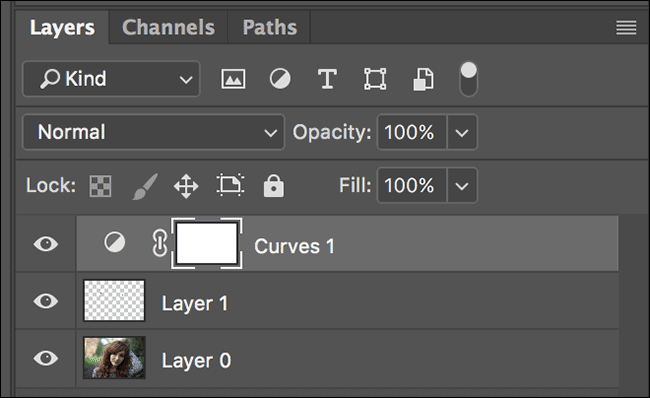Unlink the Curves 1 mask chain icon
Viewport: 650px width, 398px height.
click(x=160, y=243)
